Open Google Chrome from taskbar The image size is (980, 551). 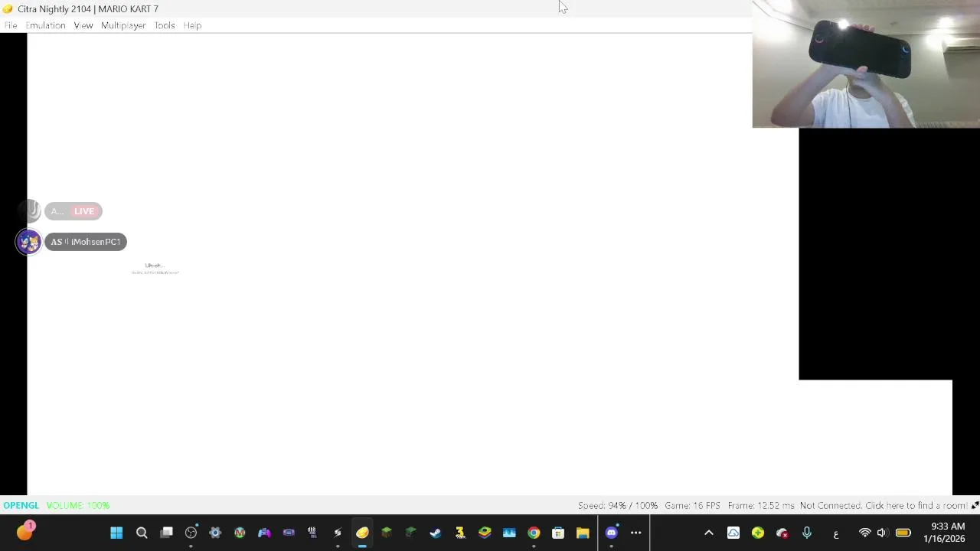coord(534,533)
